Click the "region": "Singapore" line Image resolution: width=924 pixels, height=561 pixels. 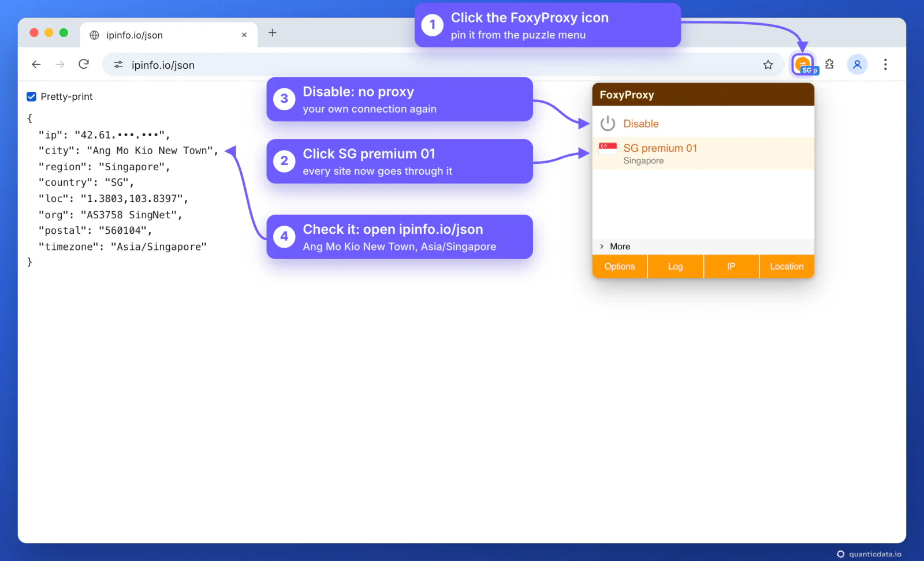click(x=104, y=167)
